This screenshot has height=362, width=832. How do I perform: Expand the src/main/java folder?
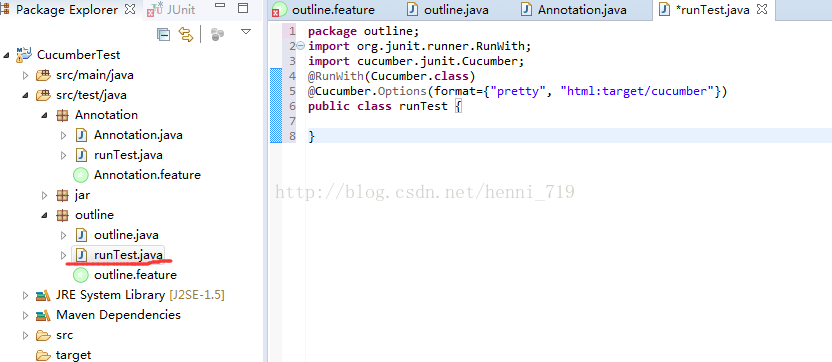[25, 75]
